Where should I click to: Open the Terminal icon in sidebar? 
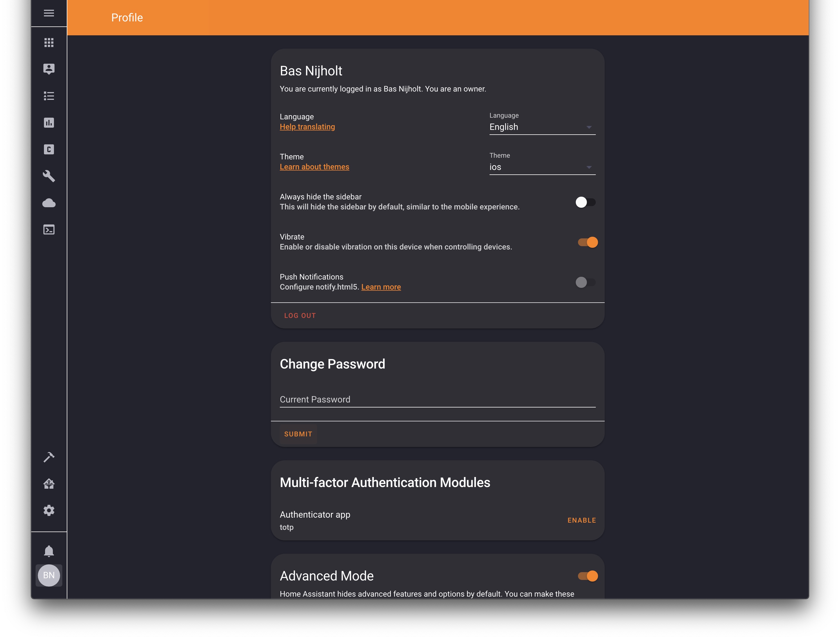49,230
